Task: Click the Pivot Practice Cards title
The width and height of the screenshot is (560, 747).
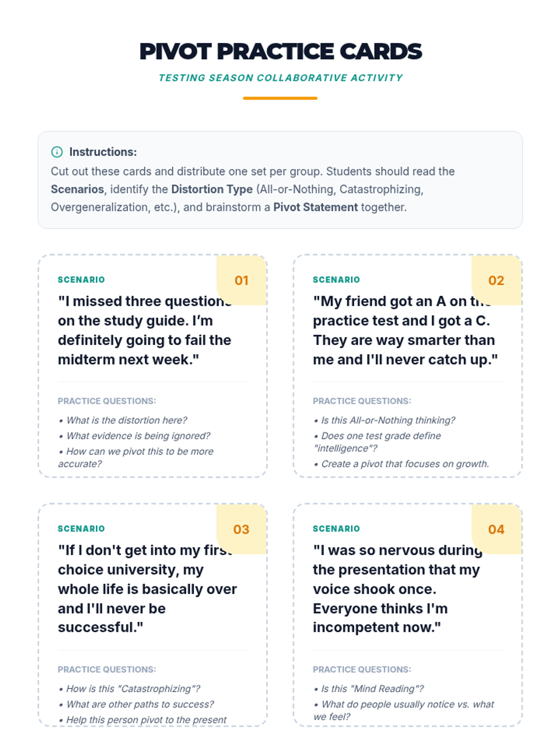Action: tap(280, 51)
